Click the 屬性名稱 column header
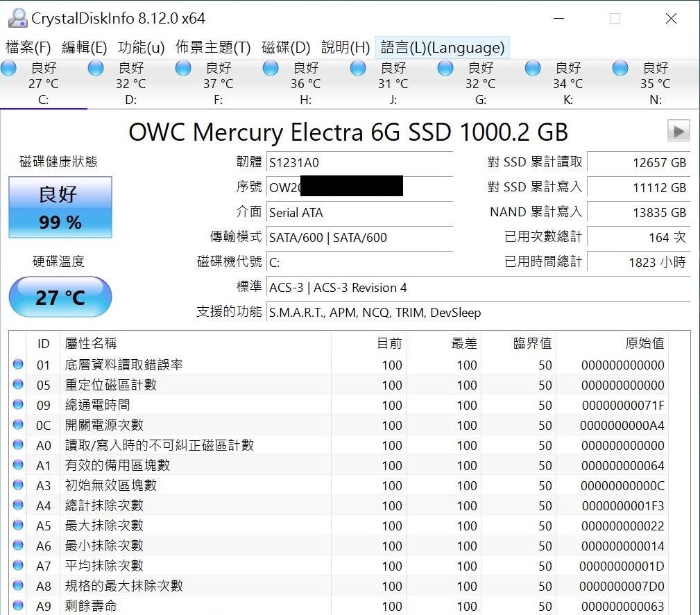Image resolution: width=700 pixels, height=615 pixels. [196, 343]
